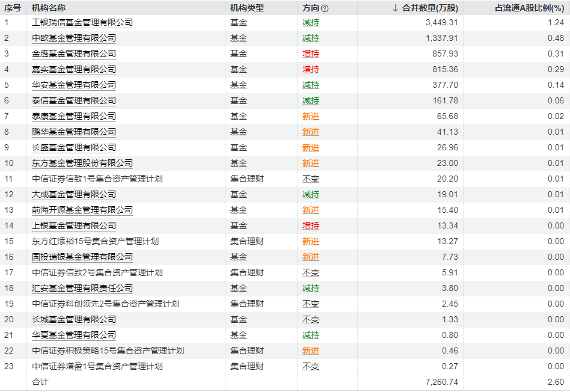570x392 pixels.
Task: Click 新进 in 国投瑞银基金 row
Action: [311, 257]
